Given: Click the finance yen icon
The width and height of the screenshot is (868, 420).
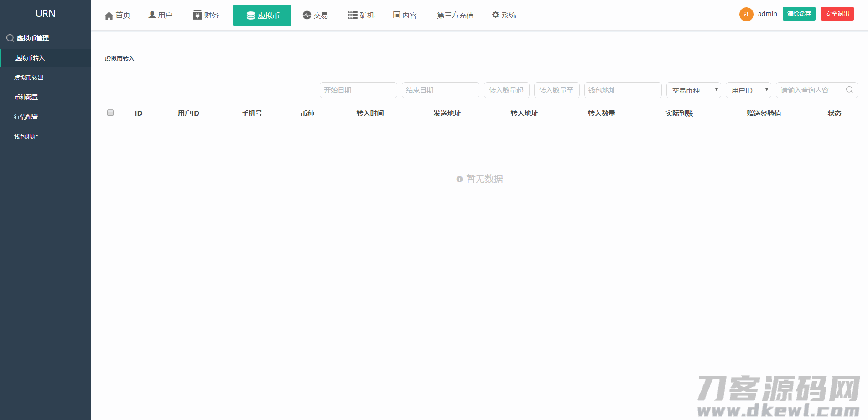Looking at the screenshot, I should [x=197, y=16].
